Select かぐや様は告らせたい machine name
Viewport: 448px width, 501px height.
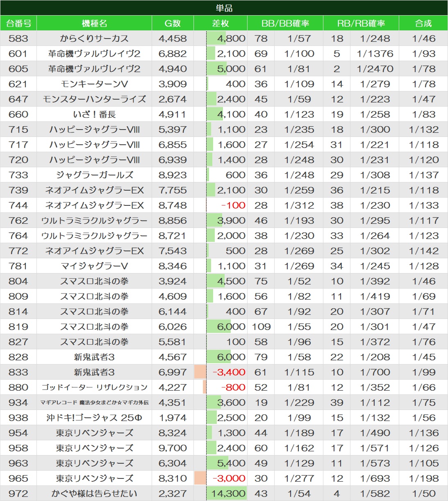[x=94, y=494]
